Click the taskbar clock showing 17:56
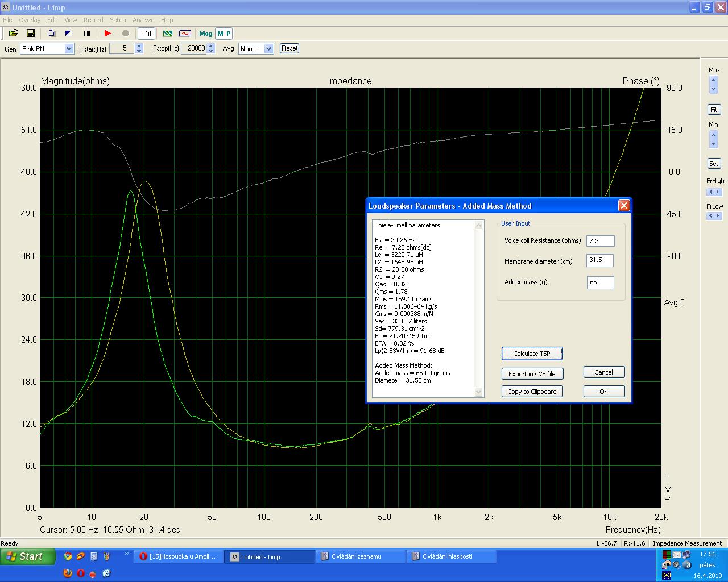The image size is (728, 582). pyautogui.click(x=708, y=554)
